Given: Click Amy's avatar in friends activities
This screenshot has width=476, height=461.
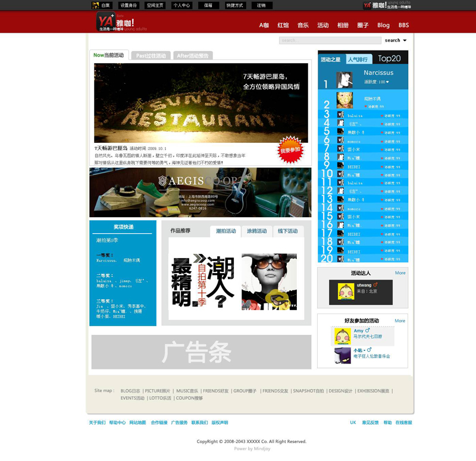Looking at the screenshot, I should tap(342, 337).
